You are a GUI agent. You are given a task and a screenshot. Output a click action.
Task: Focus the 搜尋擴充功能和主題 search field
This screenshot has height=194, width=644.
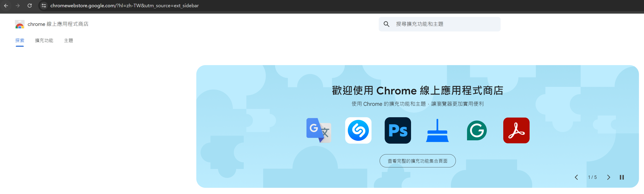coord(440,24)
